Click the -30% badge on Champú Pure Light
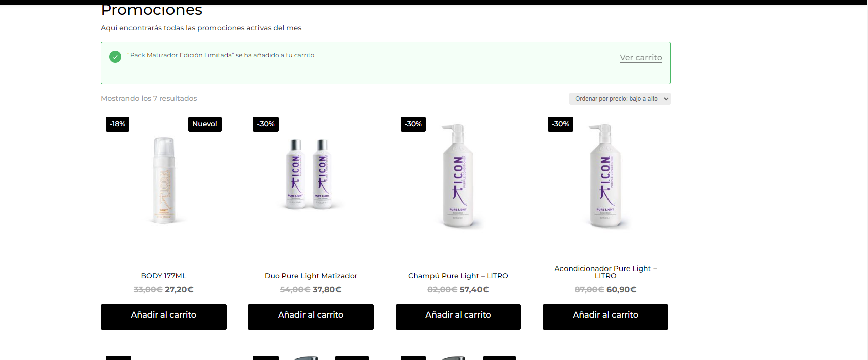868x360 pixels. pyautogui.click(x=413, y=124)
